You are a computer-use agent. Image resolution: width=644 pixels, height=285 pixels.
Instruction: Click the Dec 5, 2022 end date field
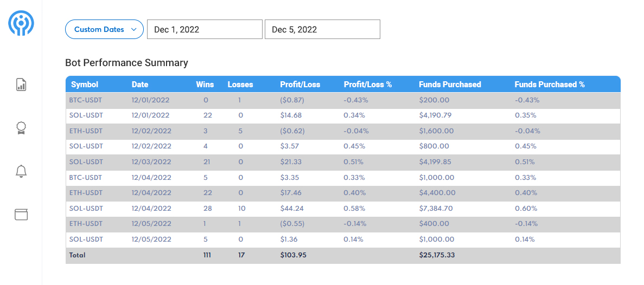coord(322,29)
